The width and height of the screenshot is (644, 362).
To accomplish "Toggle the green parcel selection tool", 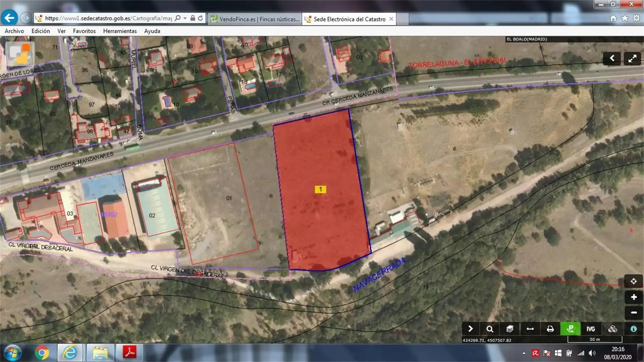I will click(x=570, y=329).
